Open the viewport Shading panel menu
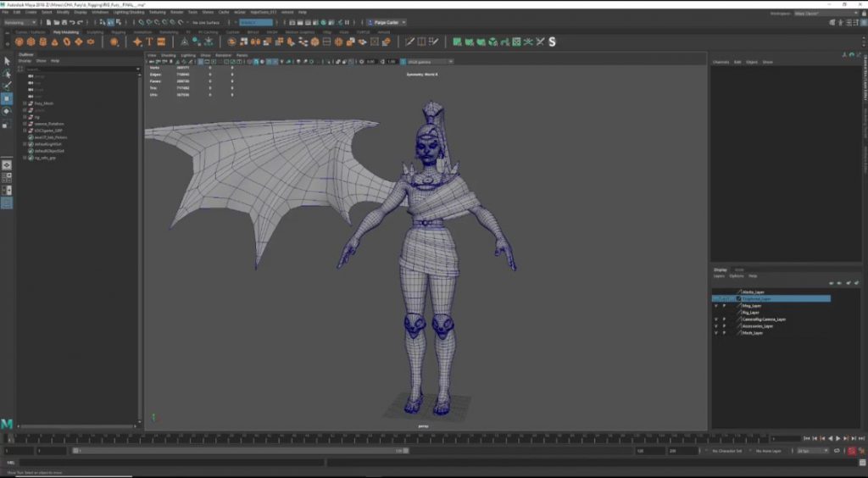 pos(169,55)
